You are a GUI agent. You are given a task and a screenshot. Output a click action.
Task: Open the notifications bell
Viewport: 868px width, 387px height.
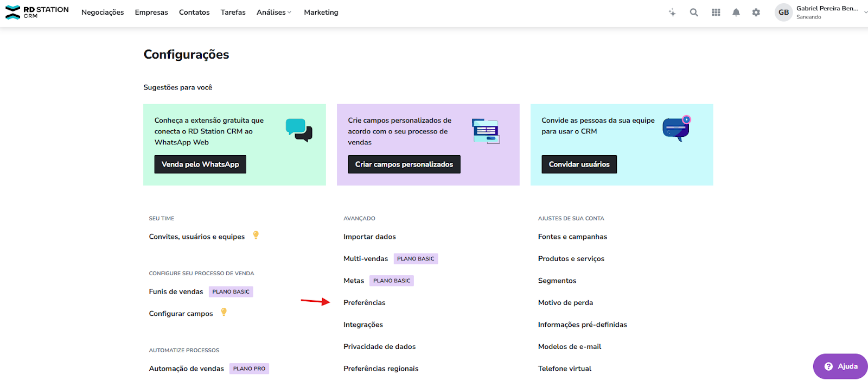[x=736, y=12]
